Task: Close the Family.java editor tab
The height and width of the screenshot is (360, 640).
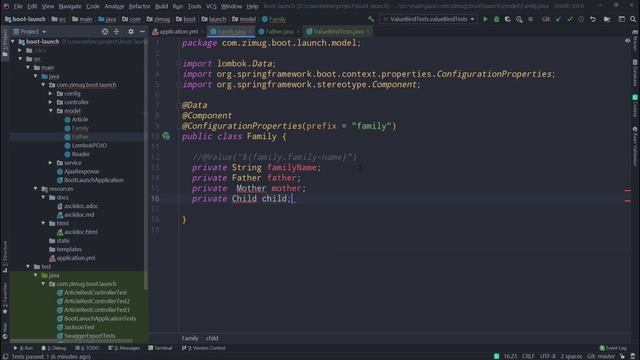Action: pyautogui.click(x=250, y=32)
